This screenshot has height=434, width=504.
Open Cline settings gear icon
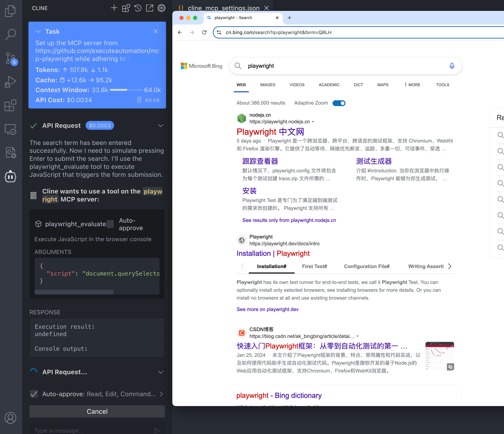tap(161, 8)
